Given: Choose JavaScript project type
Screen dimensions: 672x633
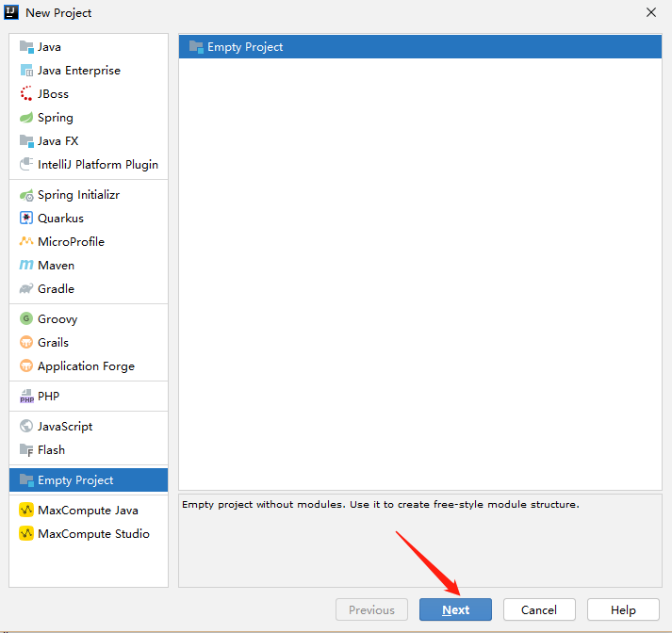Looking at the screenshot, I should coord(89,426).
